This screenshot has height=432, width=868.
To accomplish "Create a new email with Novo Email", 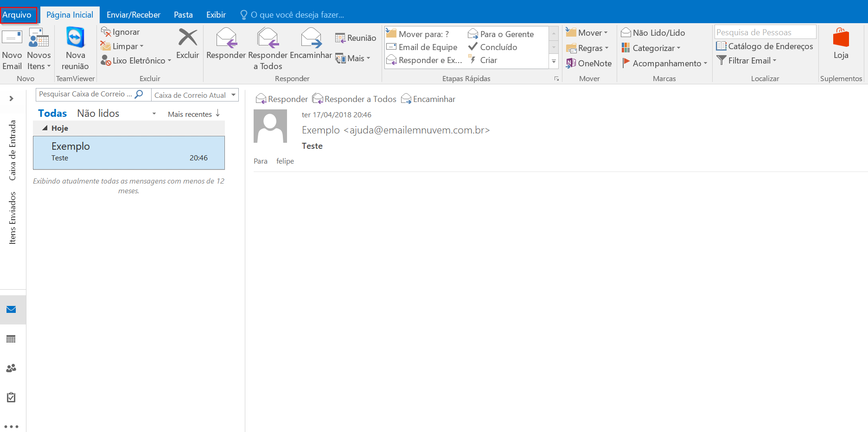I will [x=12, y=49].
